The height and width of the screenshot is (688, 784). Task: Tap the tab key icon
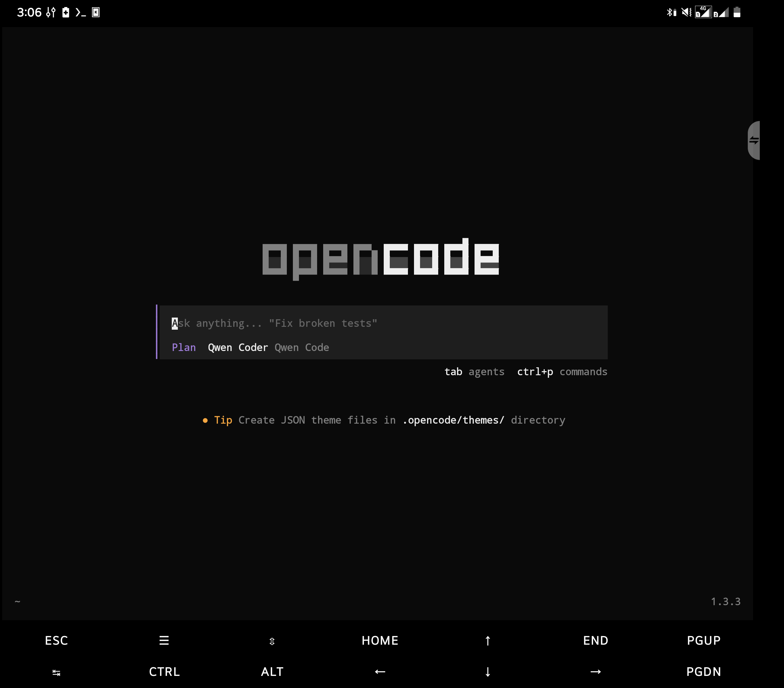point(56,672)
